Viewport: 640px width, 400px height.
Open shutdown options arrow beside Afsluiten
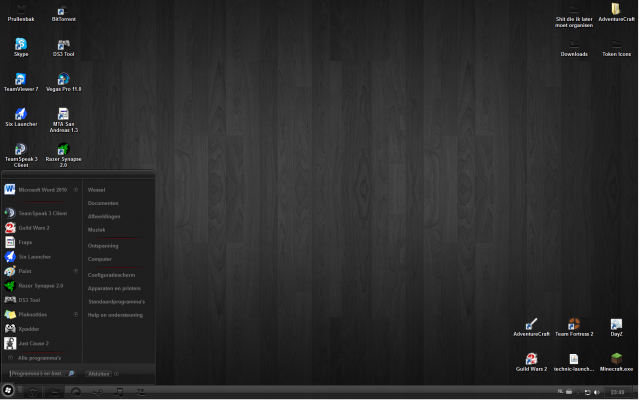pos(116,373)
